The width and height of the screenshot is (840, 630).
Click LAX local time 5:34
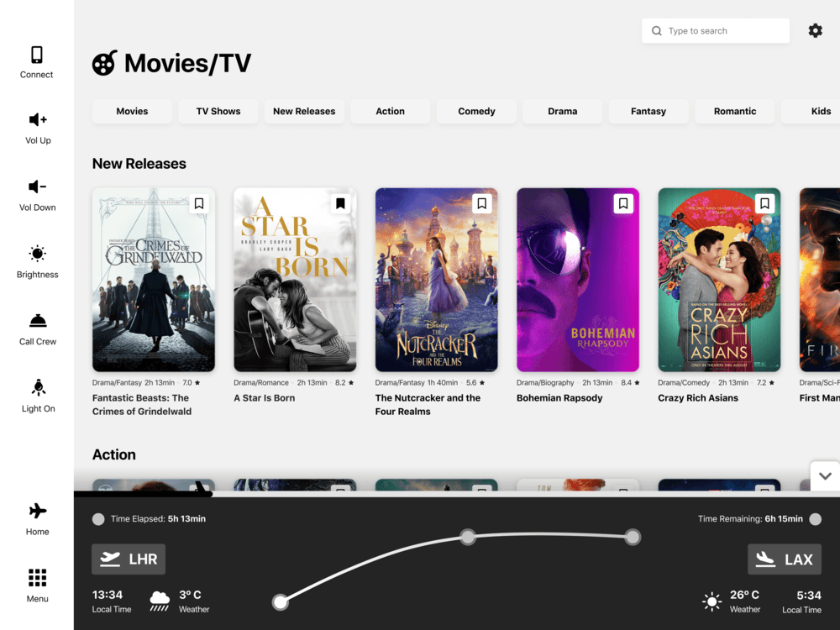pyautogui.click(x=808, y=596)
